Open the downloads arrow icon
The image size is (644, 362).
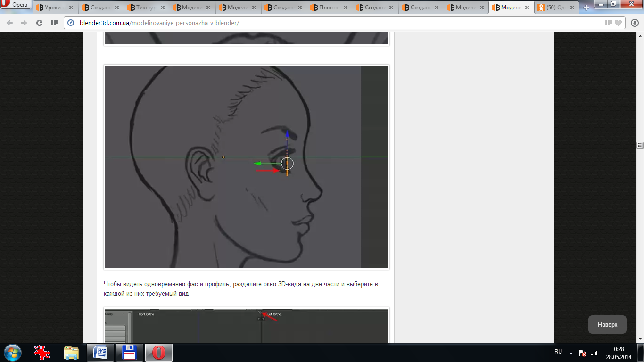pos(635,23)
